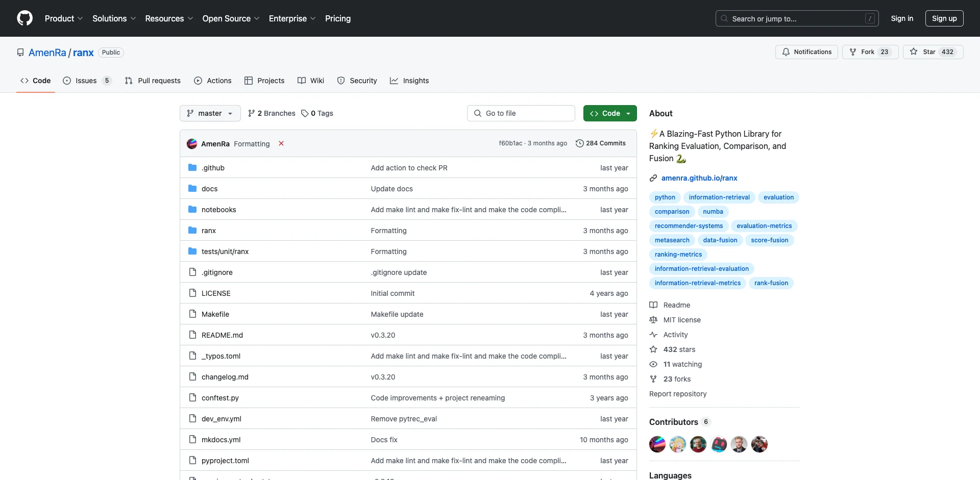Open the last contributor avatar
980x480 pixels.
pyautogui.click(x=759, y=444)
